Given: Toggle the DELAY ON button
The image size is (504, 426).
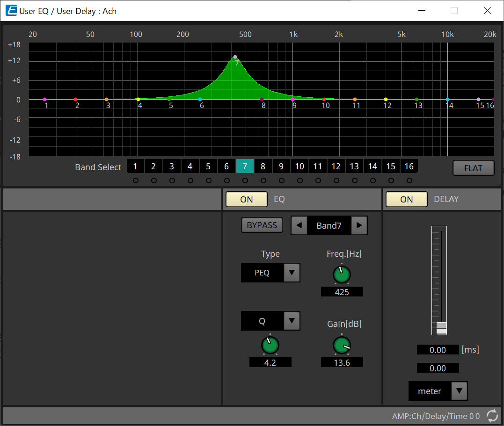Looking at the screenshot, I should 406,199.
